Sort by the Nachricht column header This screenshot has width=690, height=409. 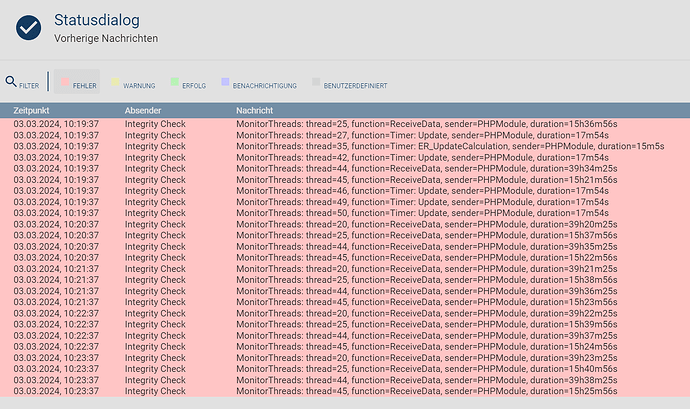[254, 111]
